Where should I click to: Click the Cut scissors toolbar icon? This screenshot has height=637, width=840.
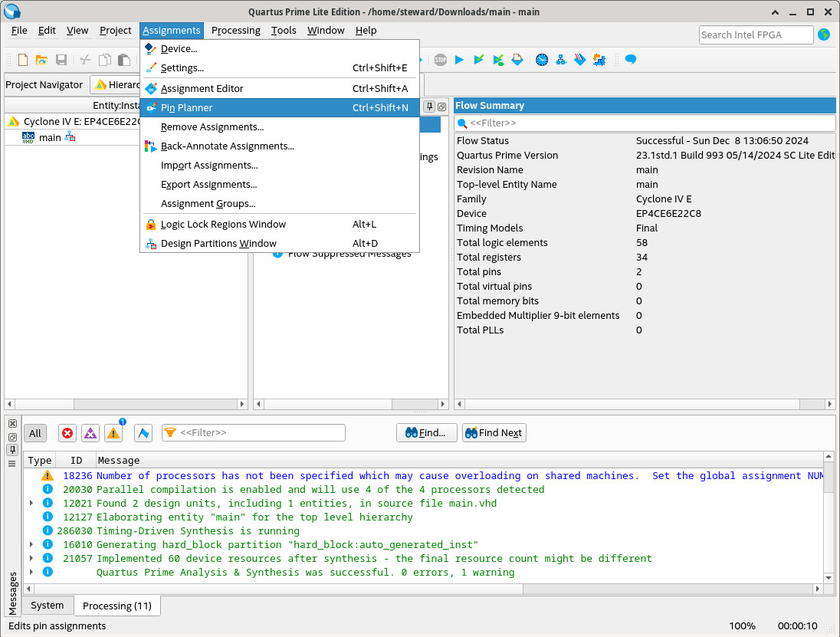point(85,60)
